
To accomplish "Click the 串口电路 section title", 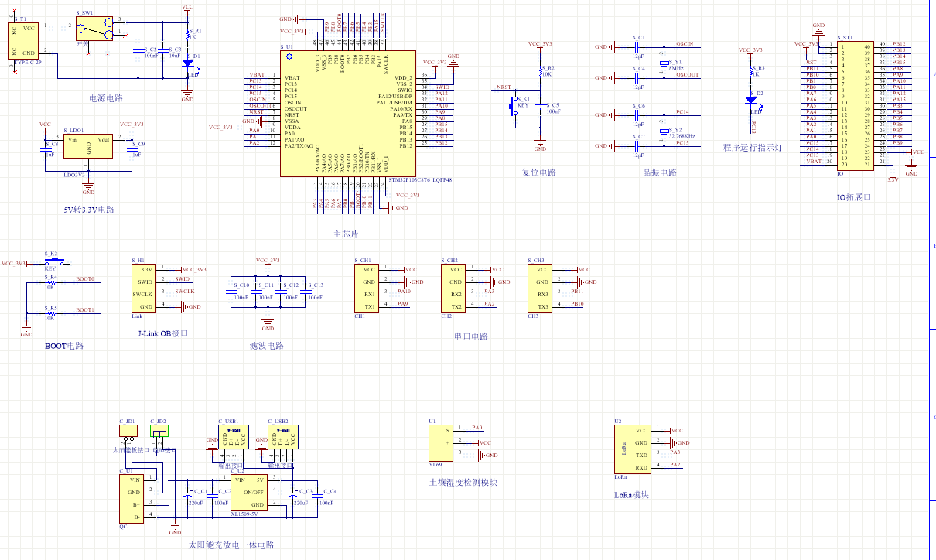I will coord(471,336).
